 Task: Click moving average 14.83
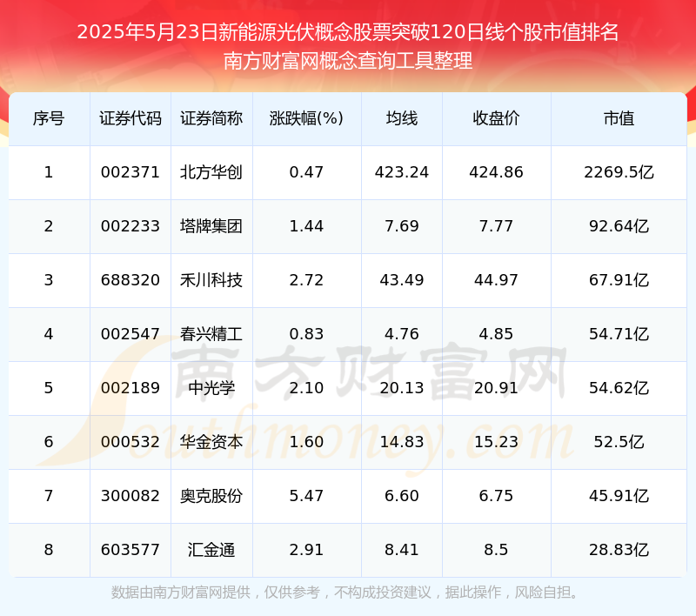pyautogui.click(x=402, y=442)
